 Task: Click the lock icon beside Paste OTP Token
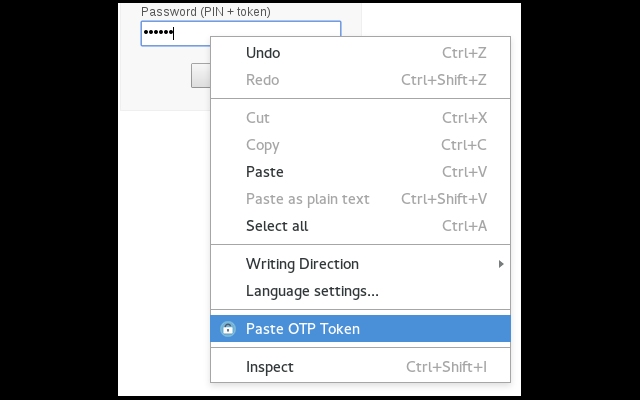[x=228, y=329]
